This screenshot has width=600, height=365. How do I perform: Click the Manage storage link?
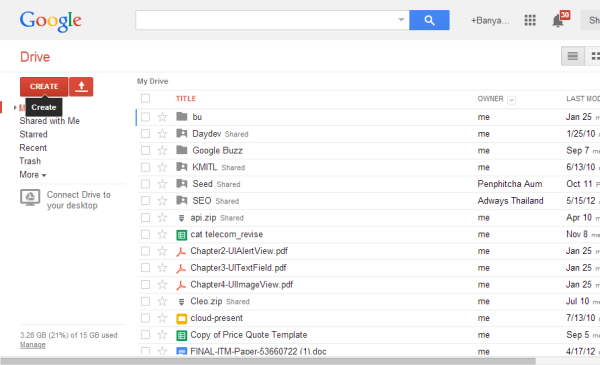click(33, 345)
